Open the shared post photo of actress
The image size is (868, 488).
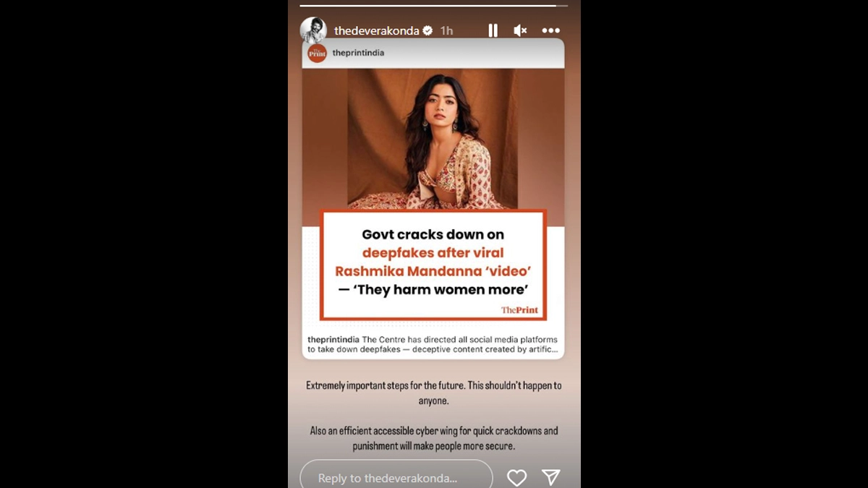[x=433, y=139]
